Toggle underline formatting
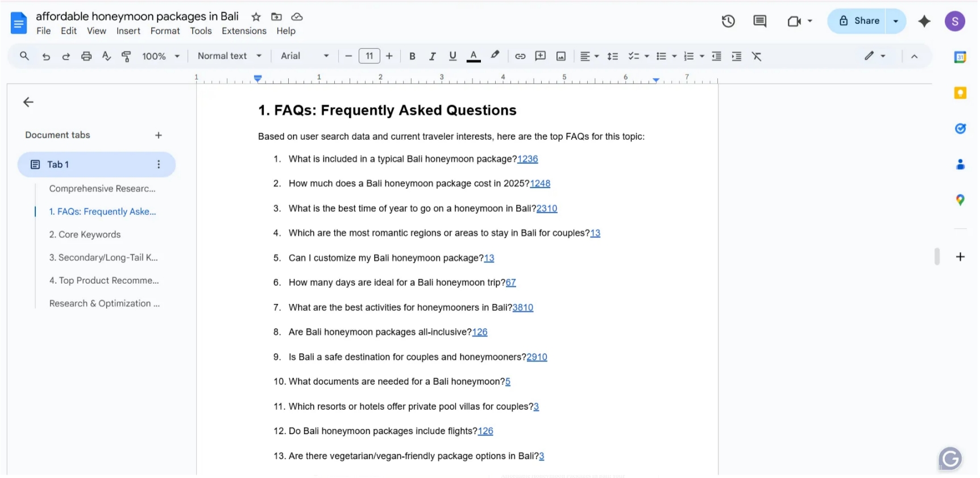This screenshot has height=478, width=980. pyautogui.click(x=452, y=56)
